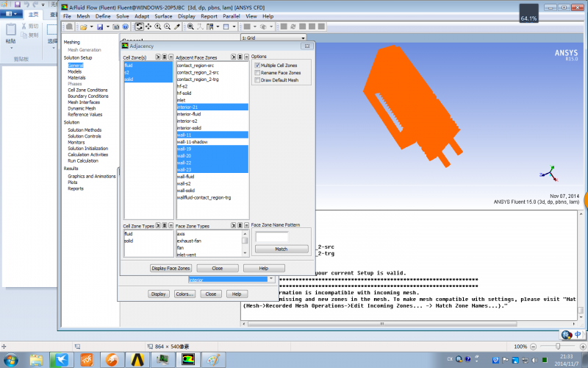
Task: Click the Fit to Window magnifier icon
Action: pos(190,26)
